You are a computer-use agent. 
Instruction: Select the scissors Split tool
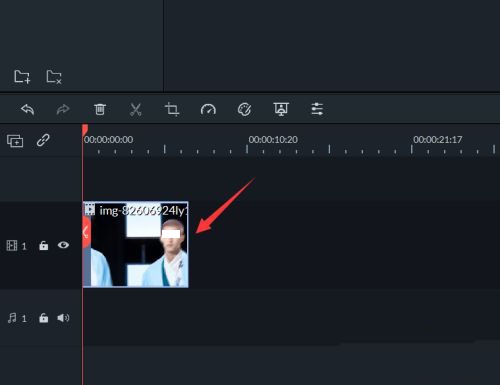tap(135, 109)
